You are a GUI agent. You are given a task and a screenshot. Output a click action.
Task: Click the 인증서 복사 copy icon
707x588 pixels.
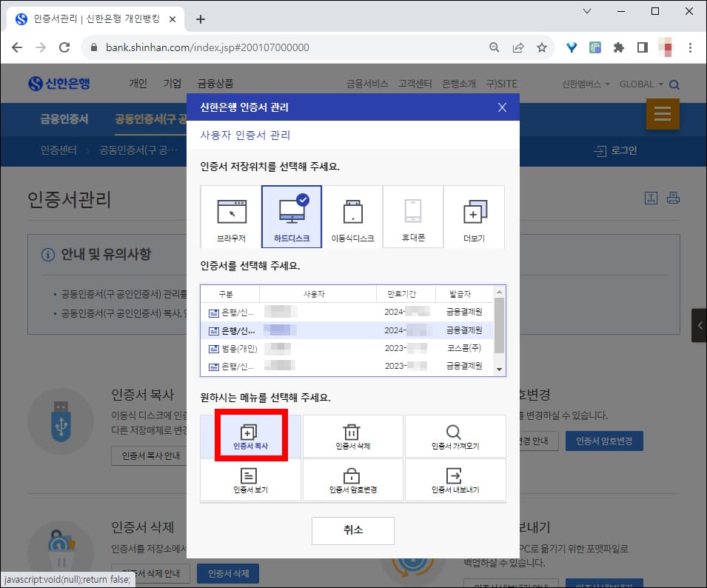tap(249, 430)
